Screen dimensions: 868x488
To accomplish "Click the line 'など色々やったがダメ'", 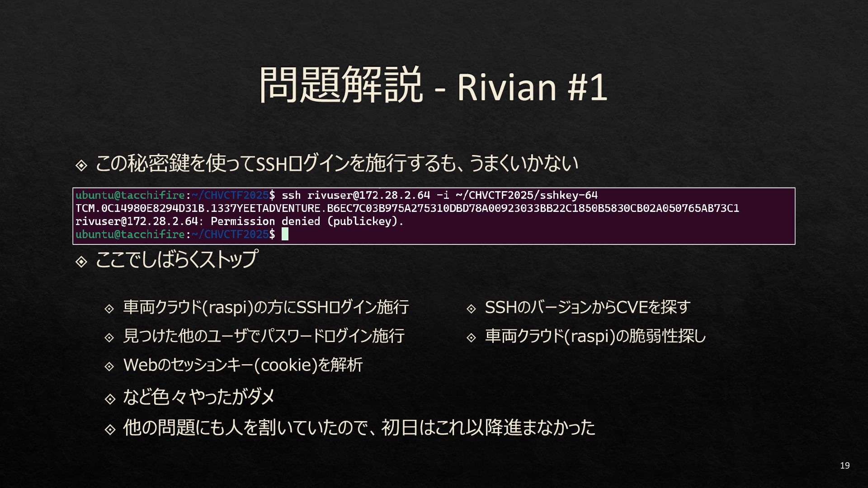I will [x=199, y=397].
